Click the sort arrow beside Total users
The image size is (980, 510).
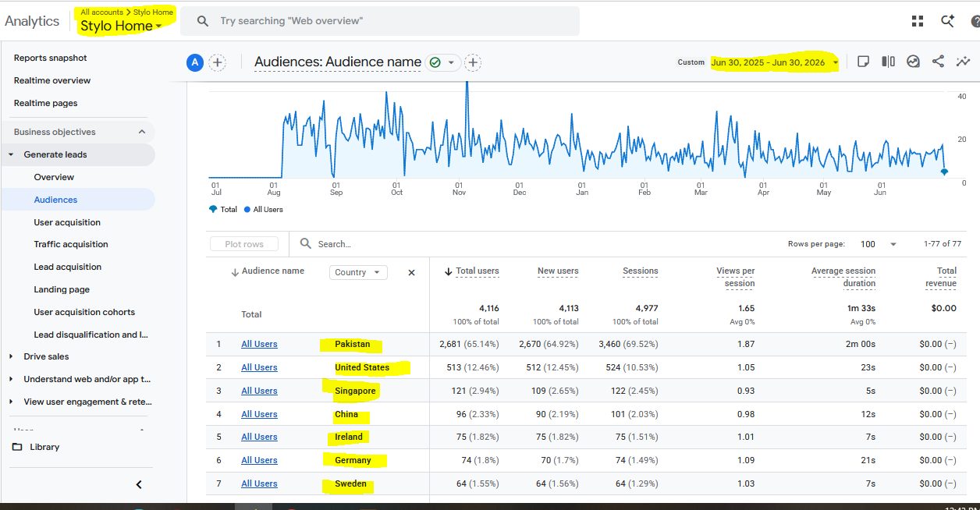click(448, 271)
